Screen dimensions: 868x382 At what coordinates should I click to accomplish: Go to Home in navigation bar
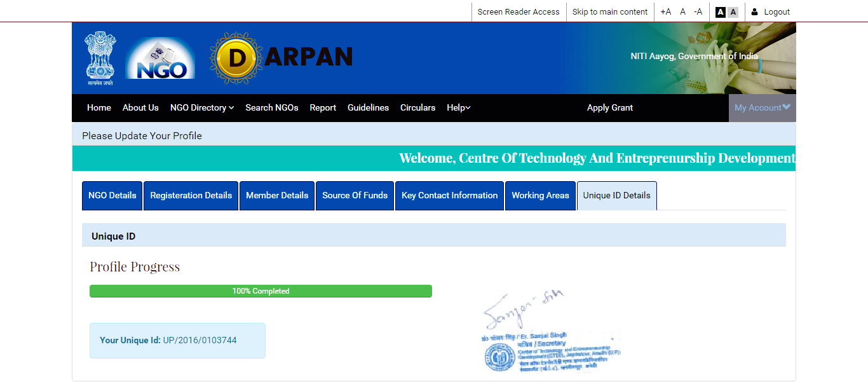(99, 107)
